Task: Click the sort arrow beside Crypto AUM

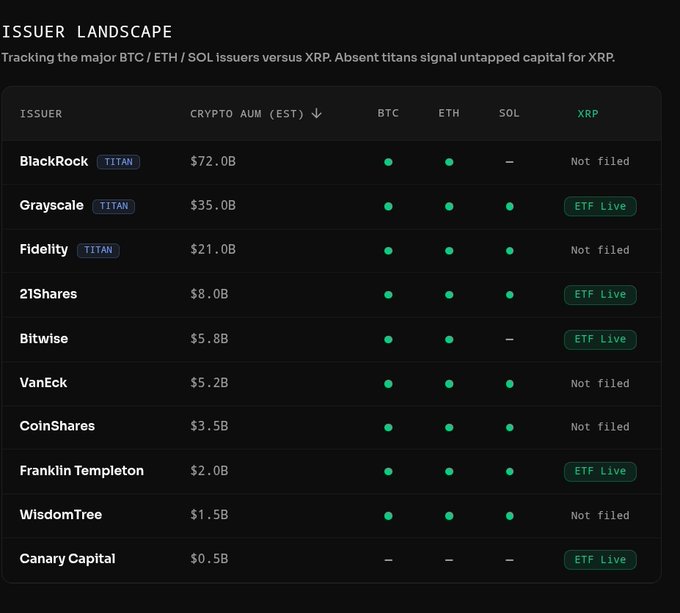Action: (317, 114)
